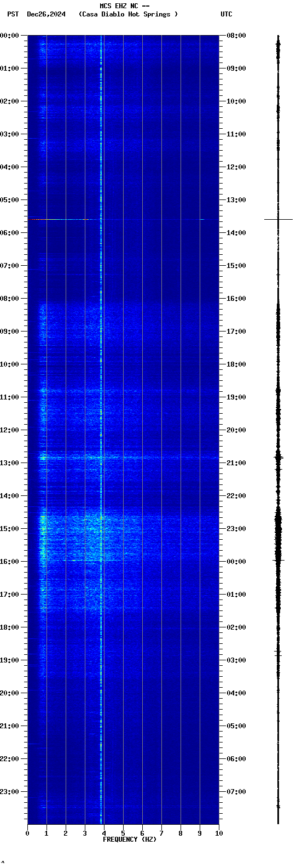Click the 02:00 label on the UTC axis
302x868 pixels.
coord(236,627)
